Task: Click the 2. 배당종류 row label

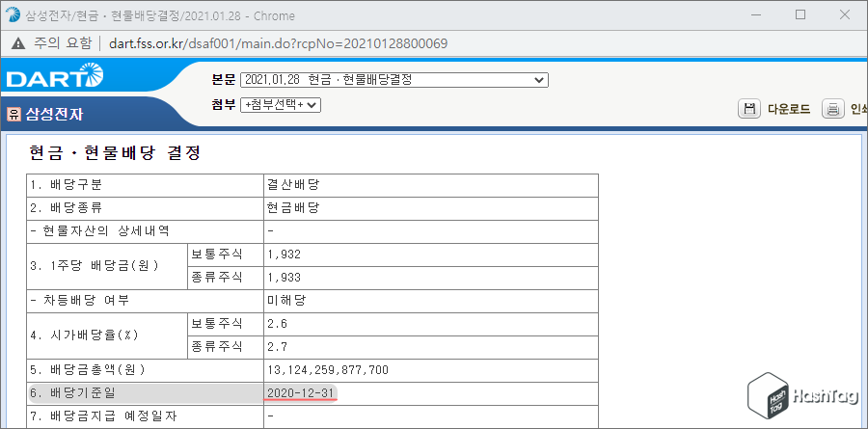Action: [67, 208]
